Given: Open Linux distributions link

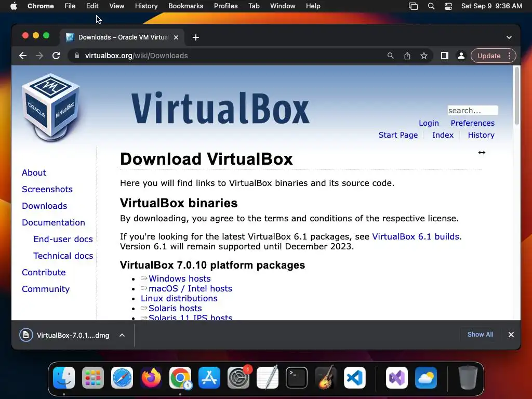Looking at the screenshot, I should 179,298.
